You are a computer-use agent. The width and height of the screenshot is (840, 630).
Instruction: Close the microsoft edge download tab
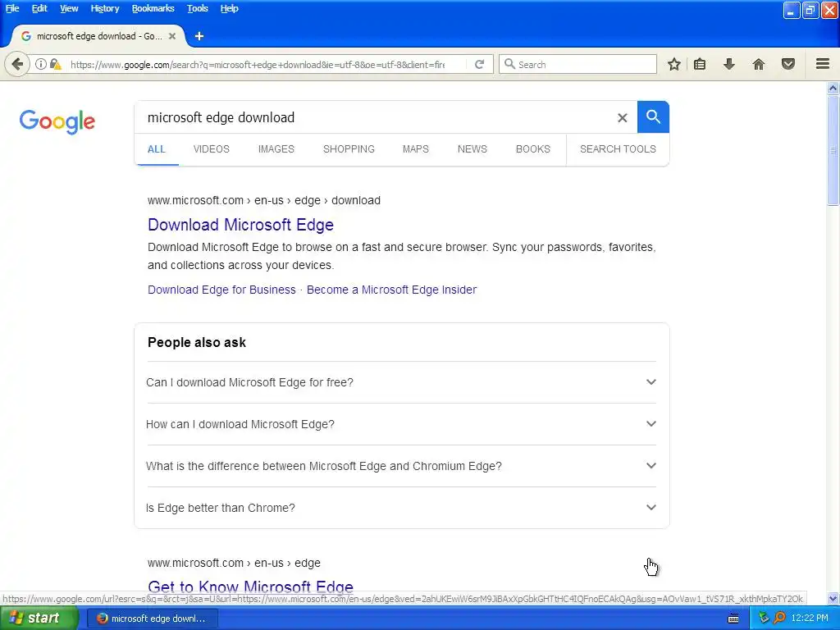pos(172,36)
